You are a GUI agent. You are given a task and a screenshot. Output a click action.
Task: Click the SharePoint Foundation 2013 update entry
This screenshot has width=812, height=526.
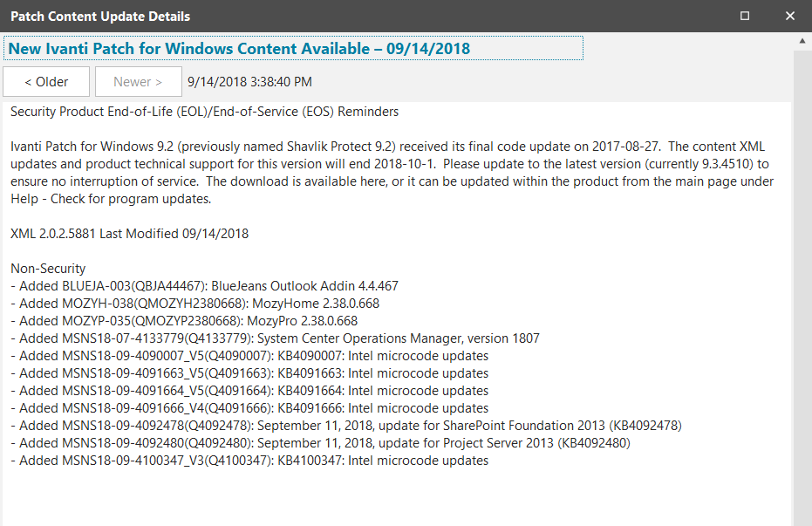[x=346, y=426]
